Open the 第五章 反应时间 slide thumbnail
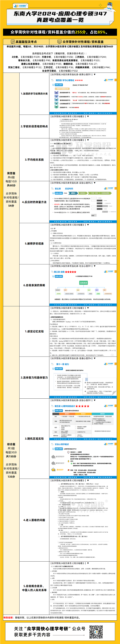This screenshot has height=644, width=120. (83, 204)
